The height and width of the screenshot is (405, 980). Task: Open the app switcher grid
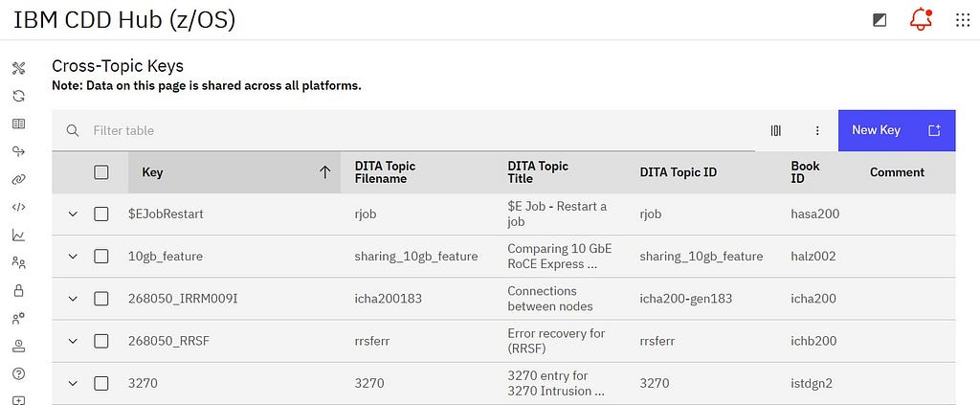point(963,20)
